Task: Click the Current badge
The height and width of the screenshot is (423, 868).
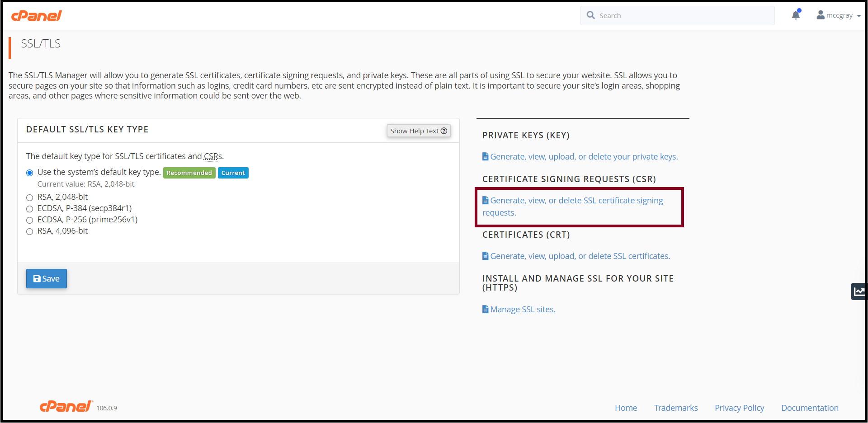Action: pos(233,173)
